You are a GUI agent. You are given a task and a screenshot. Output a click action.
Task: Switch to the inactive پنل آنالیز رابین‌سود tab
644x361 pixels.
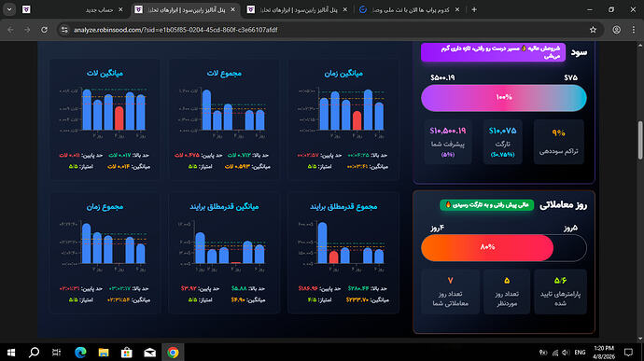(298, 9)
